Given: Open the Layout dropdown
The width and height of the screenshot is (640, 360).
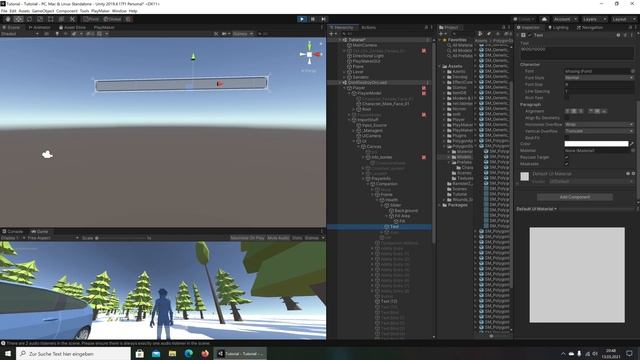Looking at the screenshot, I should pyautogui.click(x=624, y=19).
